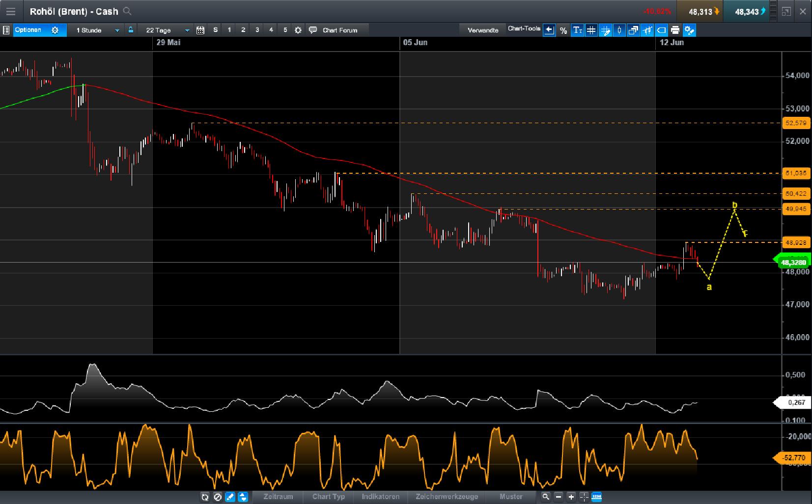Toggle the candlestick display icon
The width and height of the screenshot is (812, 504).
click(619, 30)
